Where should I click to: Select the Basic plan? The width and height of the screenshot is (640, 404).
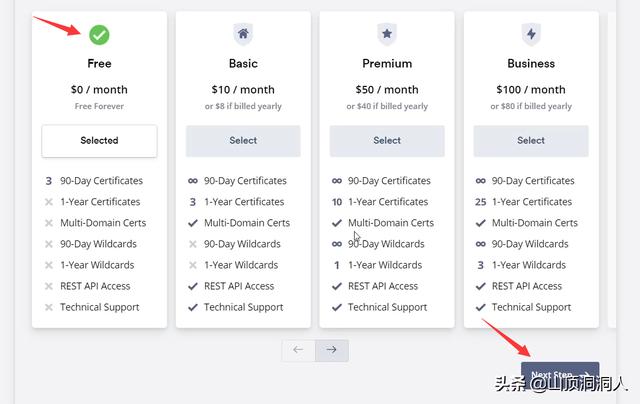243,141
